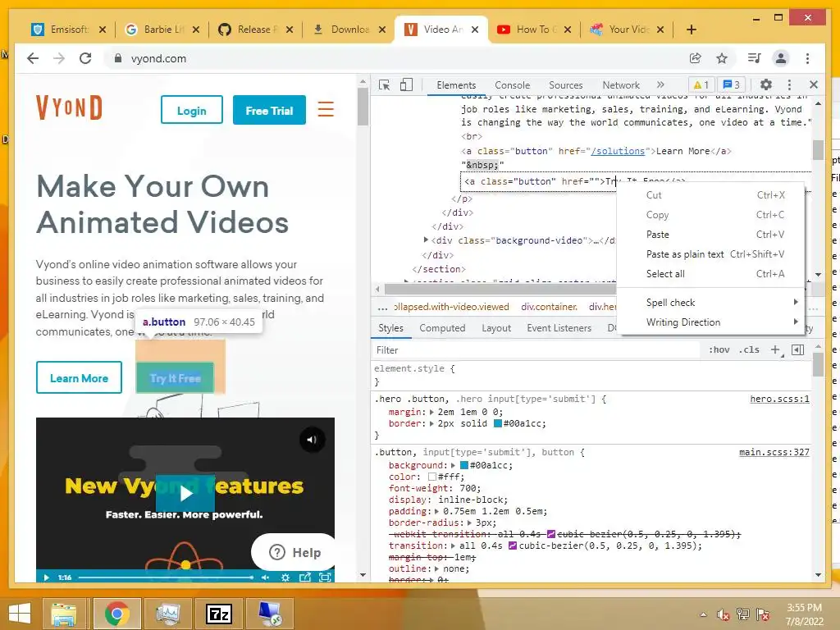Click breadcrumb ellipsis in DOM path
Screen dimensions: 840x630
pos(382,307)
